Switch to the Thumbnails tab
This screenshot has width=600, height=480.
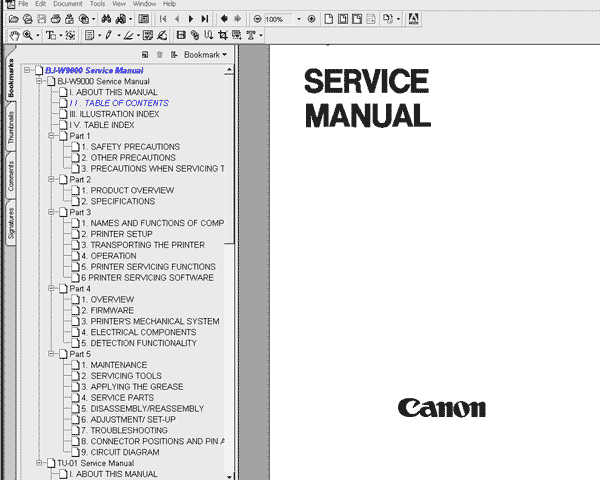[11, 127]
